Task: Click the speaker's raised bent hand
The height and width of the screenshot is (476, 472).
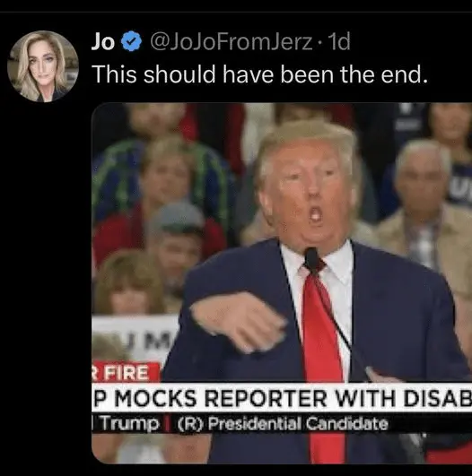Action: coord(239,323)
